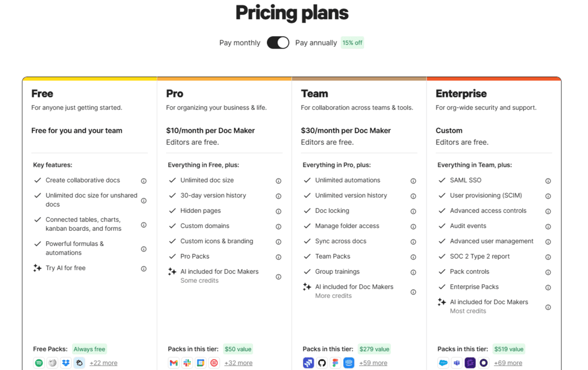This screenshot has width=588, height=370.
Task: Expand +59 more packs in Team tier
Action: pyautogui.click(x=374, y=362)
